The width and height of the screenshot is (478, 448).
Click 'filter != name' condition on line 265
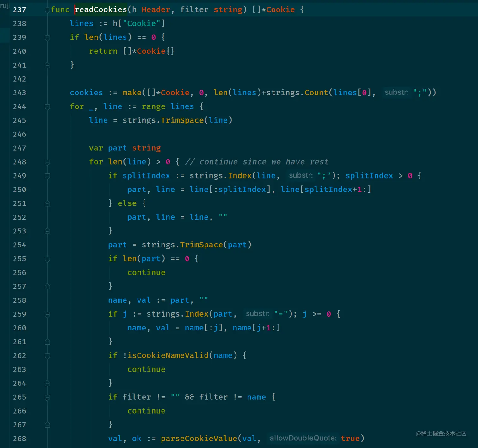pyautogui.click(x=233, y=397)
